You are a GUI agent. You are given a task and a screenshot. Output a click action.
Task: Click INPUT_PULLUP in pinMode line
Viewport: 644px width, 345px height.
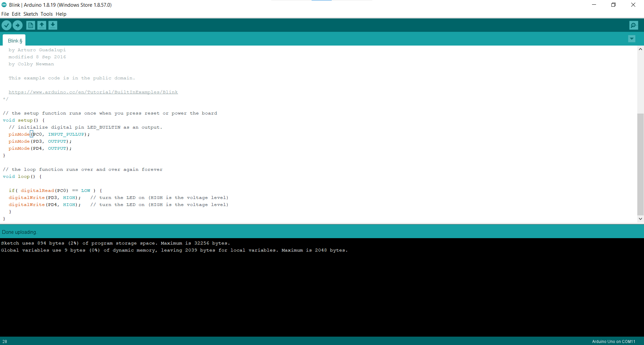point(66,134)
